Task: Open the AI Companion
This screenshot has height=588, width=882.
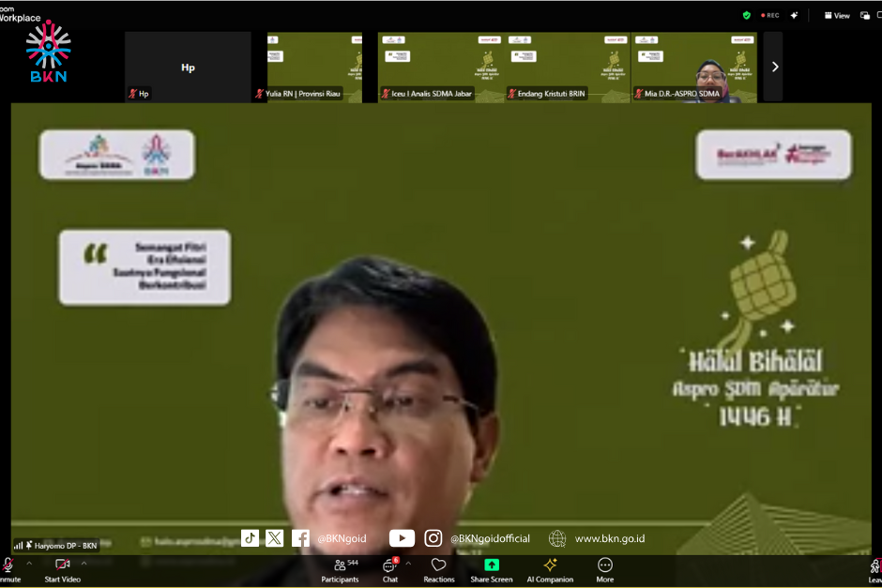Action: (x=550, y=568)
